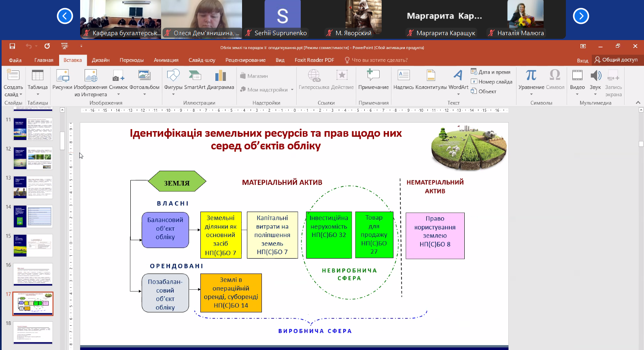Click the Общий доступ share button

click(616, 60)
